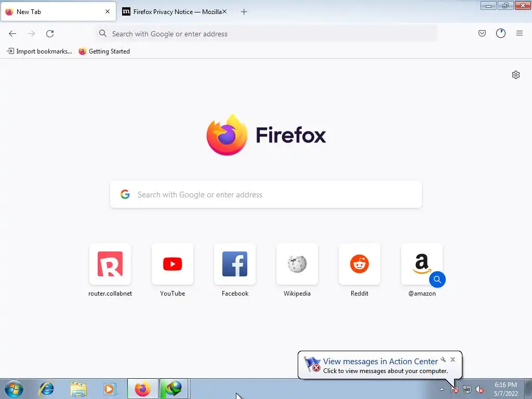This screenshot has height=399, width=532.
Task: Open Windows Explorer from taskbar
Action: (78, 389)
